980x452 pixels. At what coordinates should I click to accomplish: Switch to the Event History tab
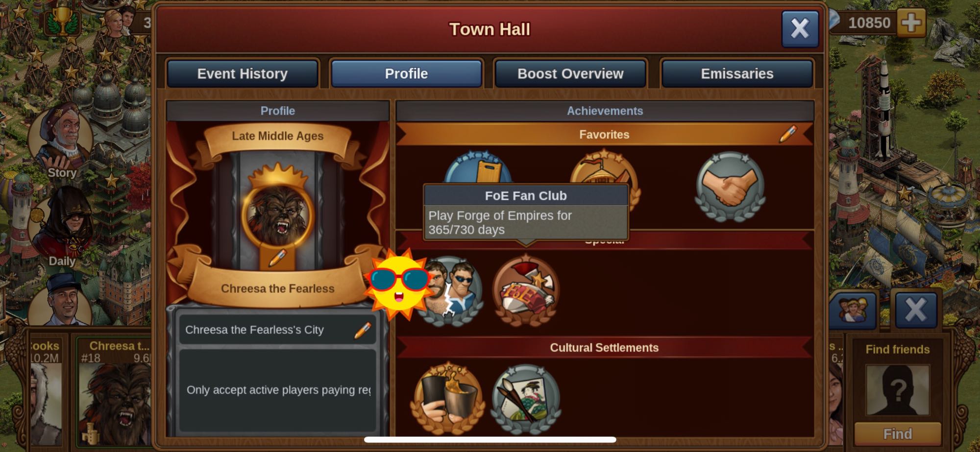[242, 73]
